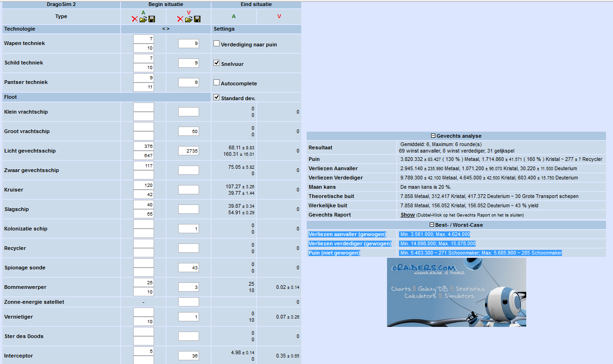Save the defender V setup with the floppy icon

[x=197, y=19]
